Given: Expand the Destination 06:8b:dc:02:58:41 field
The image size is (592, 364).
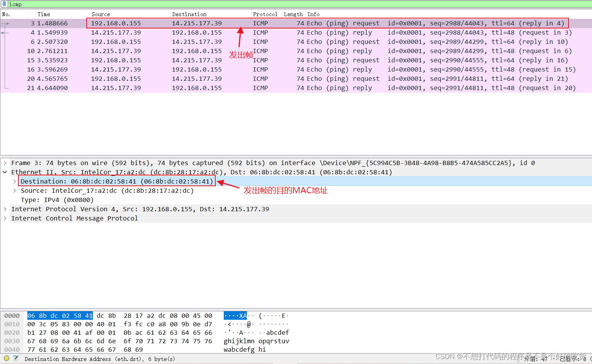Looking at the screenshot, I should 15,181.
